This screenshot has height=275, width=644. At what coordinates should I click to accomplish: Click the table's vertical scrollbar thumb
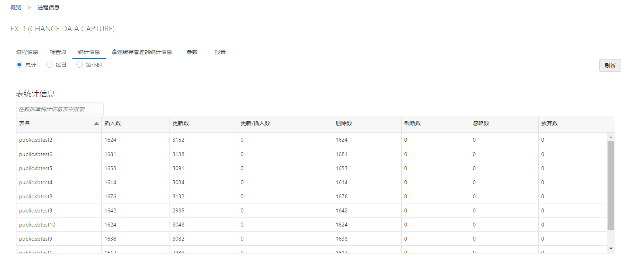611,185
